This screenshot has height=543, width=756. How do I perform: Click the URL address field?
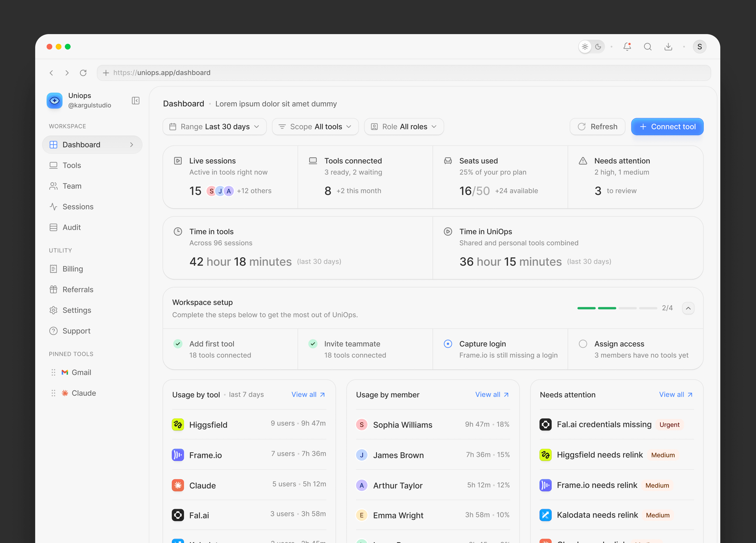[404, 73]
